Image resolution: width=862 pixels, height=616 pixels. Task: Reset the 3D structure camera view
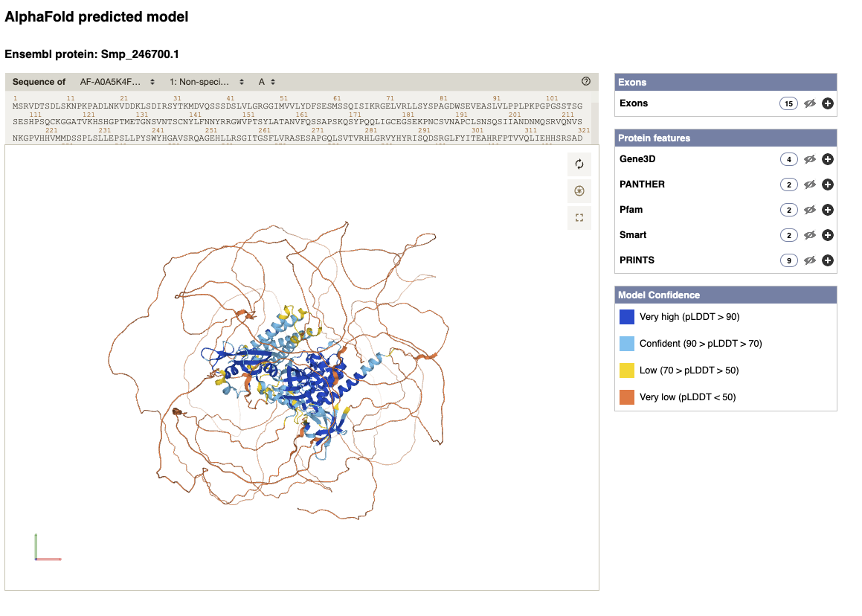(579, 164)
